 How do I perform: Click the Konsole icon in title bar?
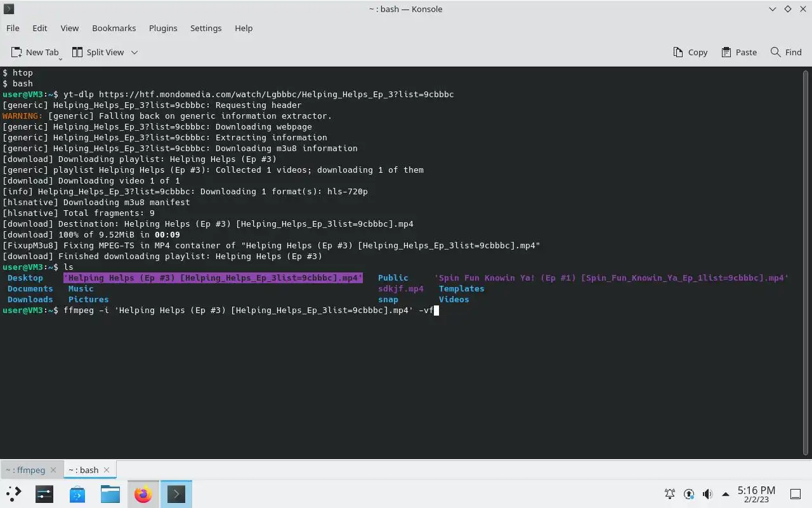pos(9,9)
